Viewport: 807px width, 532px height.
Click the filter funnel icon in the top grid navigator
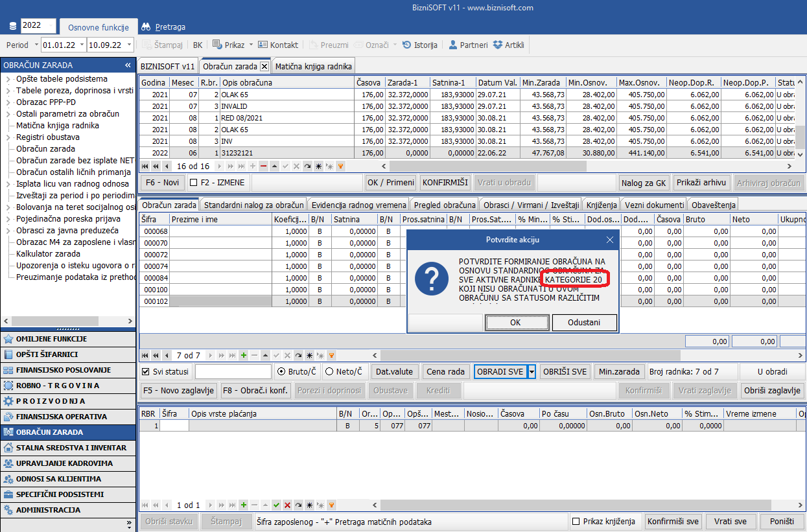(x=340, y=166)
